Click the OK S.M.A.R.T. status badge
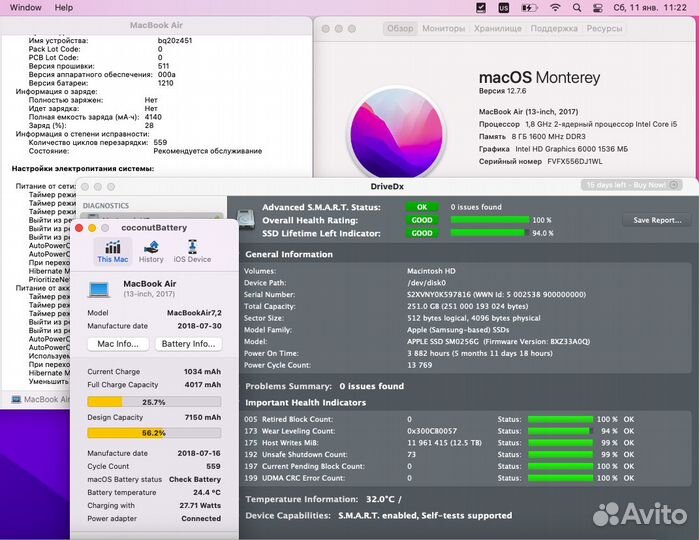Viewport: 699px width, 540px height. pyautogui.click(x=422, y=207)
